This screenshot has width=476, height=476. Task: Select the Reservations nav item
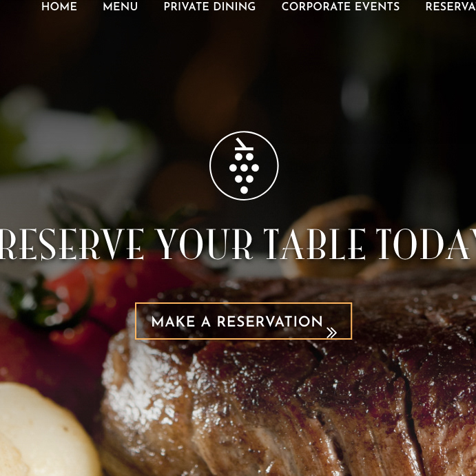click(x=451, y=7)
